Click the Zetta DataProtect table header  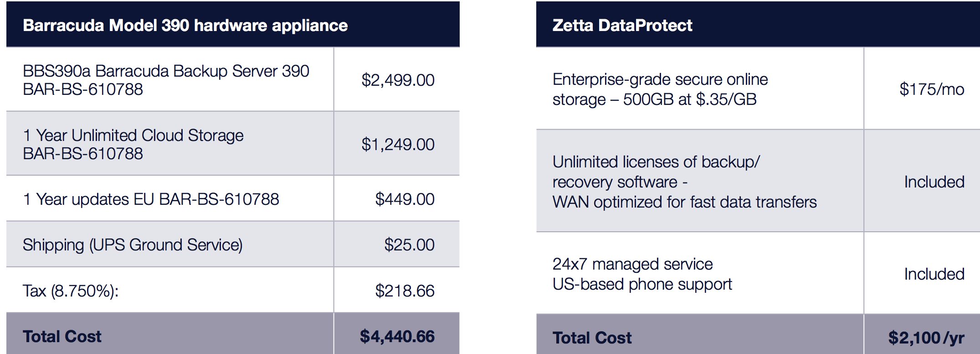[x=622, y=26]
